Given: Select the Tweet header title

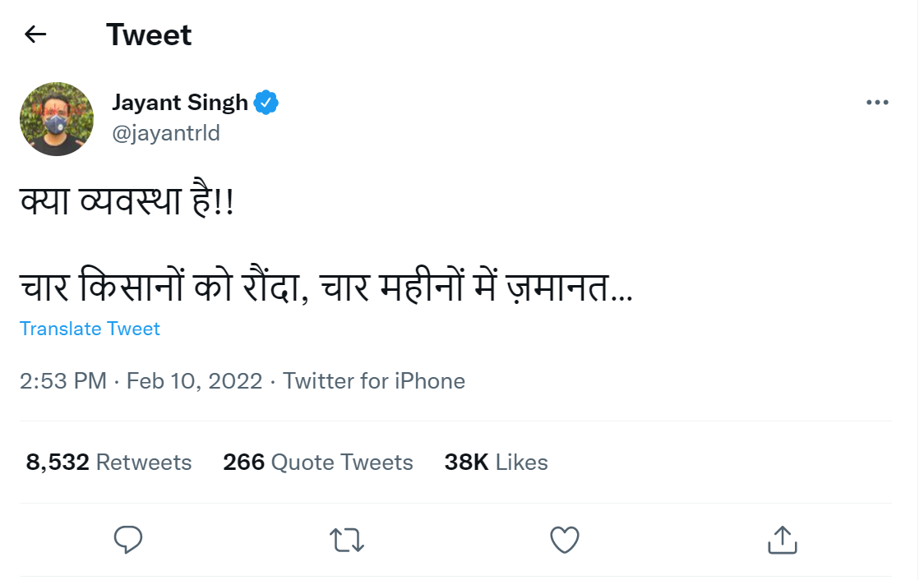Looking at the screenshot, I should (148, 35).
